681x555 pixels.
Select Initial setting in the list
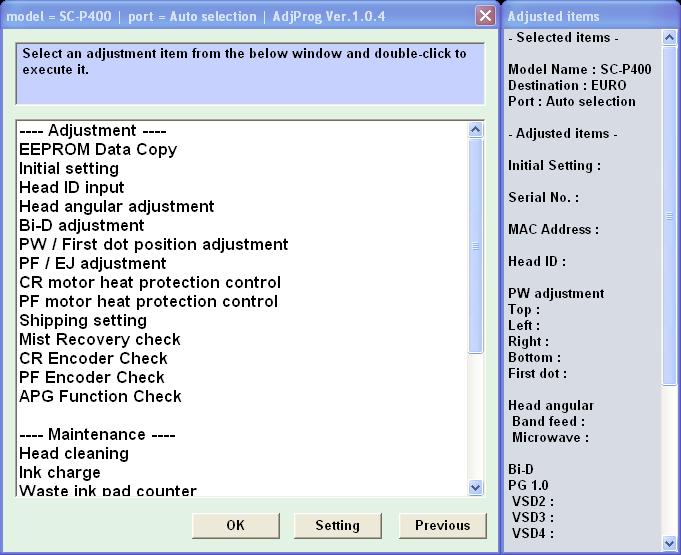(69, 169)
